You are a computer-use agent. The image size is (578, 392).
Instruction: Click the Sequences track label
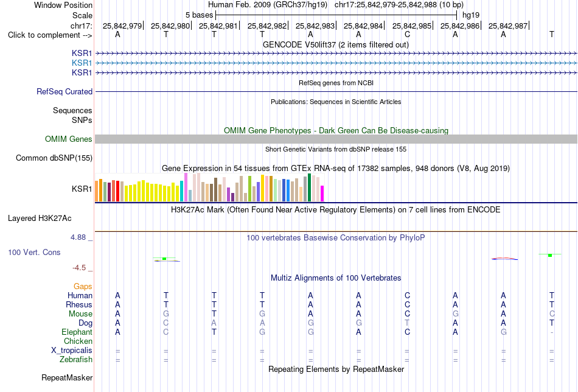pos(72,111)
